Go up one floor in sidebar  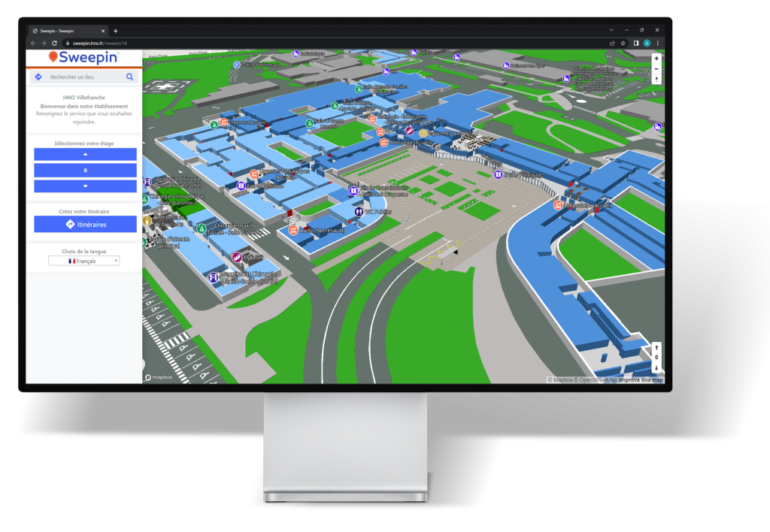[x=86, y=155]
